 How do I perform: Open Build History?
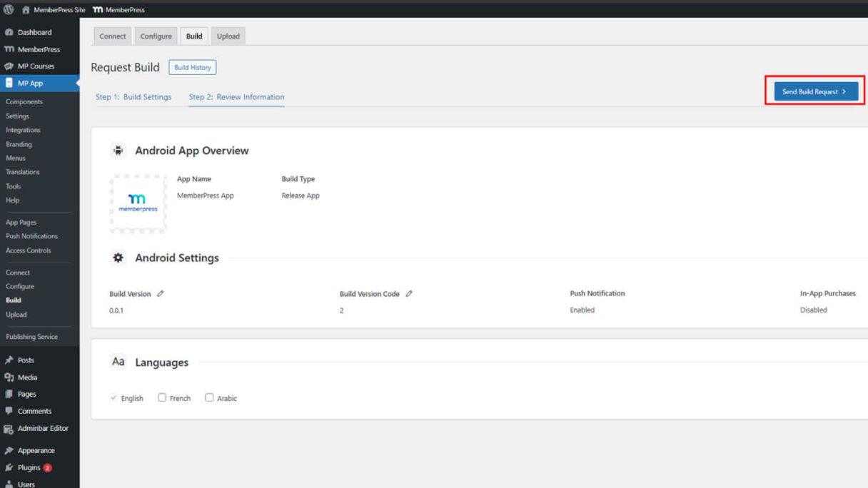[192, 67]
